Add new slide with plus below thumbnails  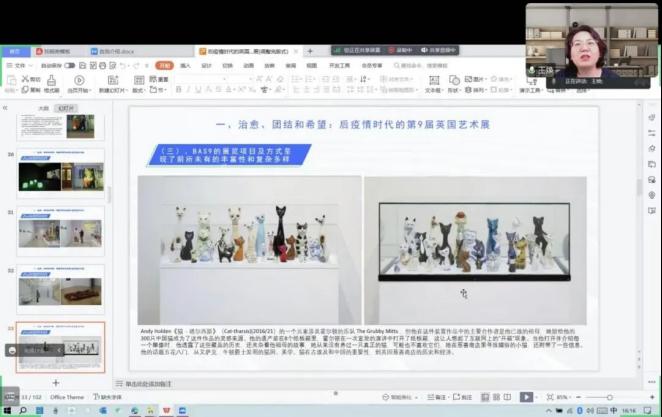pos(56,383)
